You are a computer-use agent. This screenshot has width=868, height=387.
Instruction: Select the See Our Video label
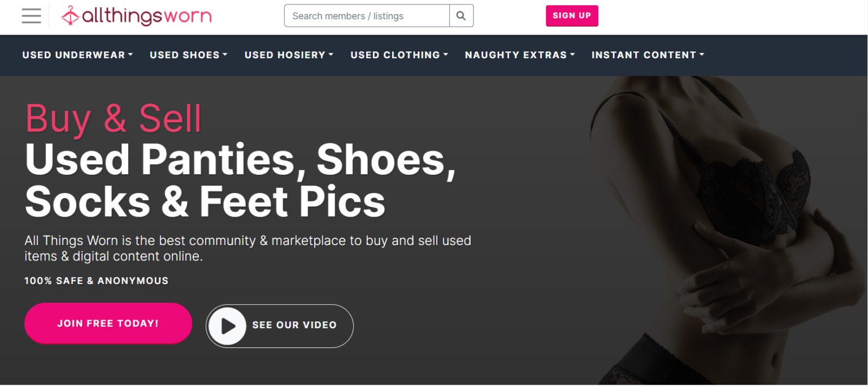(x=294, y=325)
